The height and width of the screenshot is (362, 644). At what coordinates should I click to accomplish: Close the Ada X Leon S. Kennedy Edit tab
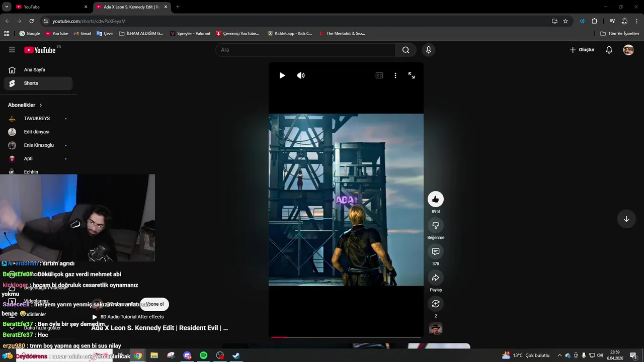(166, 7)
